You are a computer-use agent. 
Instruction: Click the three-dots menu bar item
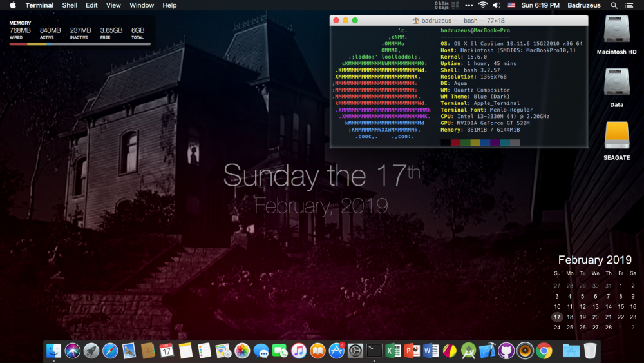point(469,5)
